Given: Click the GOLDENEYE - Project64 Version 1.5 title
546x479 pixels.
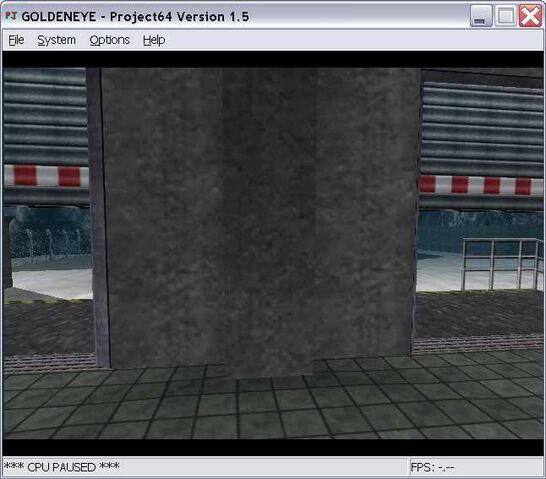Looking at the screenshot, I should click(x=135, y=17).
